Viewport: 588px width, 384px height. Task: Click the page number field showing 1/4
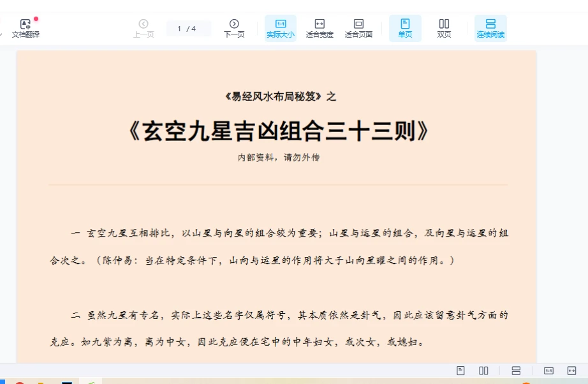coord(188,27)
